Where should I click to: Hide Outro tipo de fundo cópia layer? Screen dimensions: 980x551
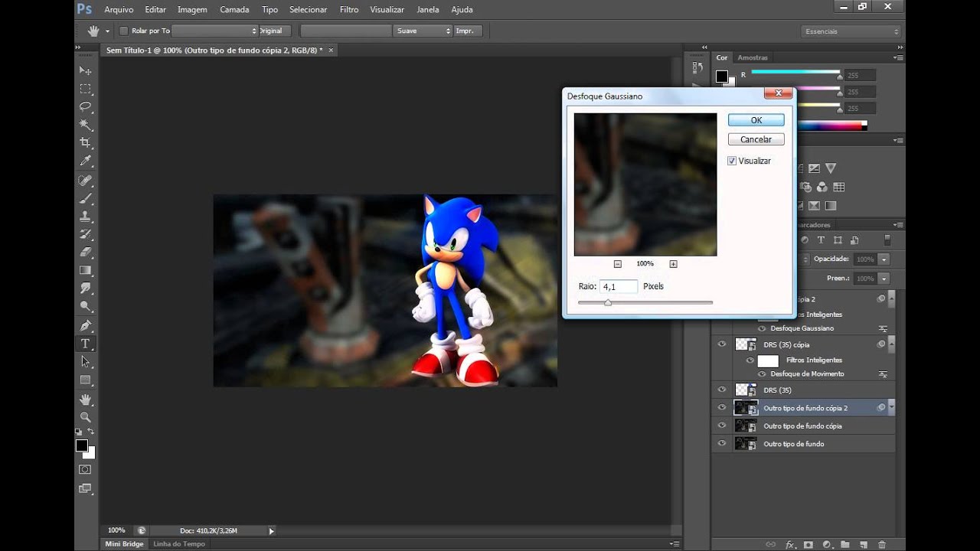(721, 425)
